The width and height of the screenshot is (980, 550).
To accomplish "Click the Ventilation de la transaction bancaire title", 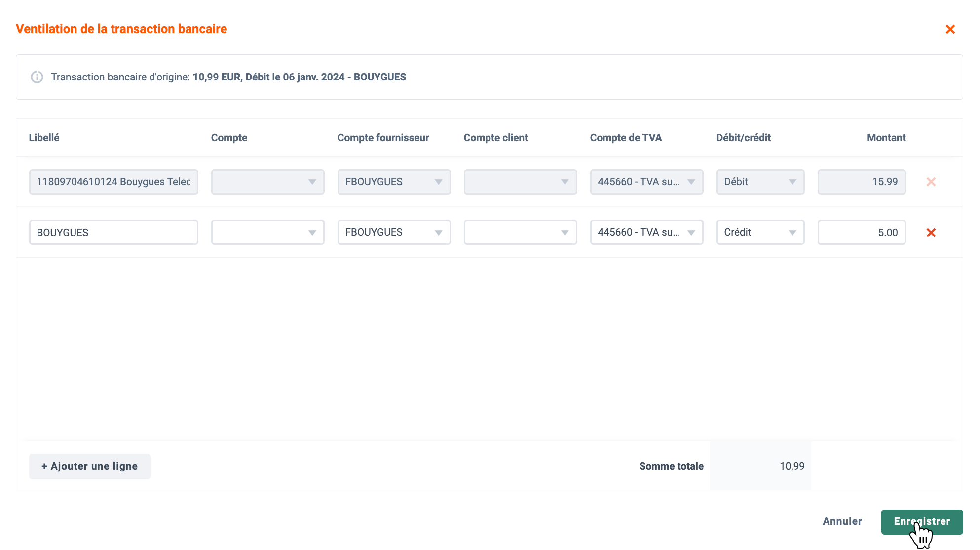I will [121, 29].
